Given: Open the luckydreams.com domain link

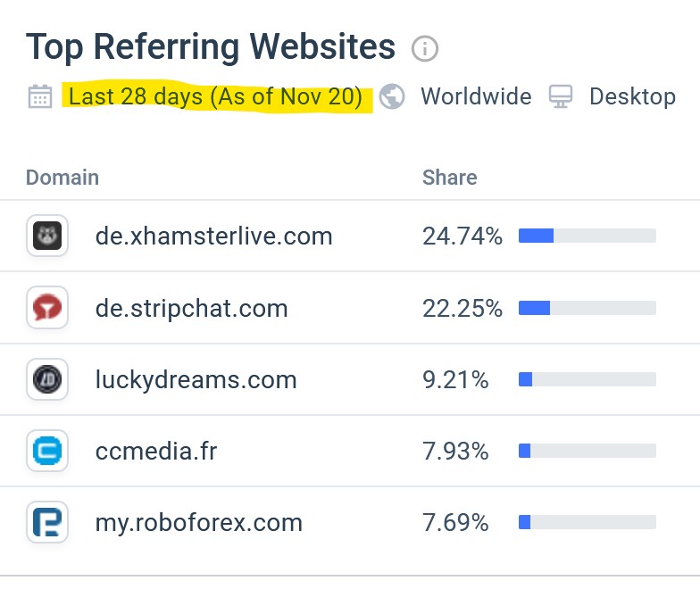Looking at the screenshot, I should coord(196,380).
